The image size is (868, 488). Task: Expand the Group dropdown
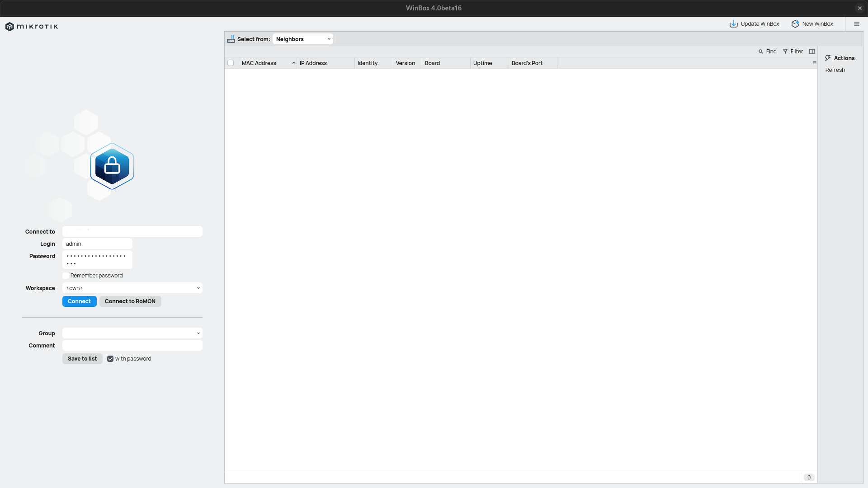point(132,333)
